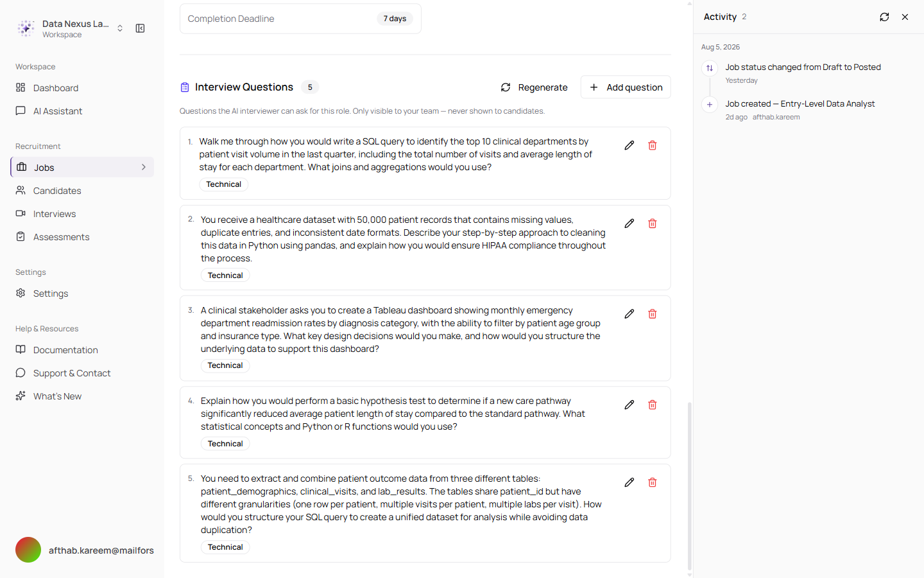Viewport: 924px width, 578px height.
Task: Open Support & Contact
Action: click(x=82, y=373)
